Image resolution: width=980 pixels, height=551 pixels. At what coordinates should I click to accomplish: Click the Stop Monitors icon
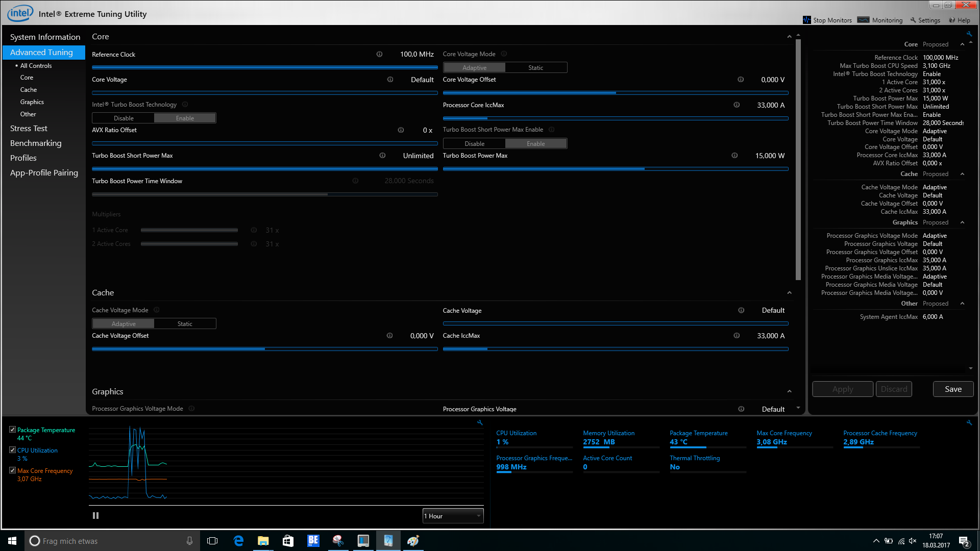click(807, 20)
